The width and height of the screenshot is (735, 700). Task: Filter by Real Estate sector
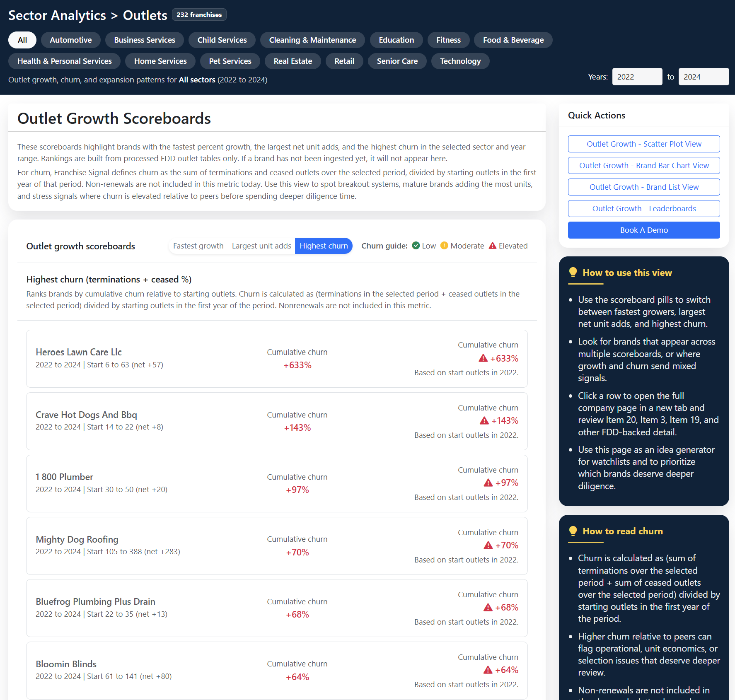click(293, 61)
